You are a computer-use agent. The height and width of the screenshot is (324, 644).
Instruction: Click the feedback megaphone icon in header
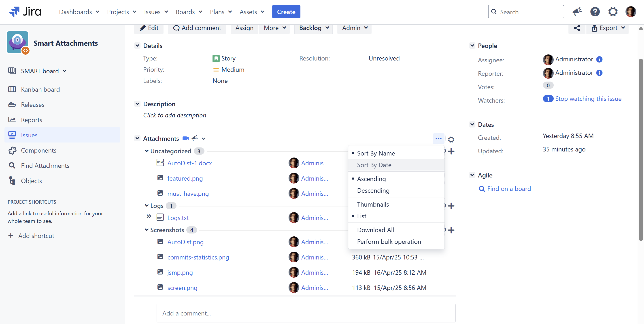[x=577, y=12]
